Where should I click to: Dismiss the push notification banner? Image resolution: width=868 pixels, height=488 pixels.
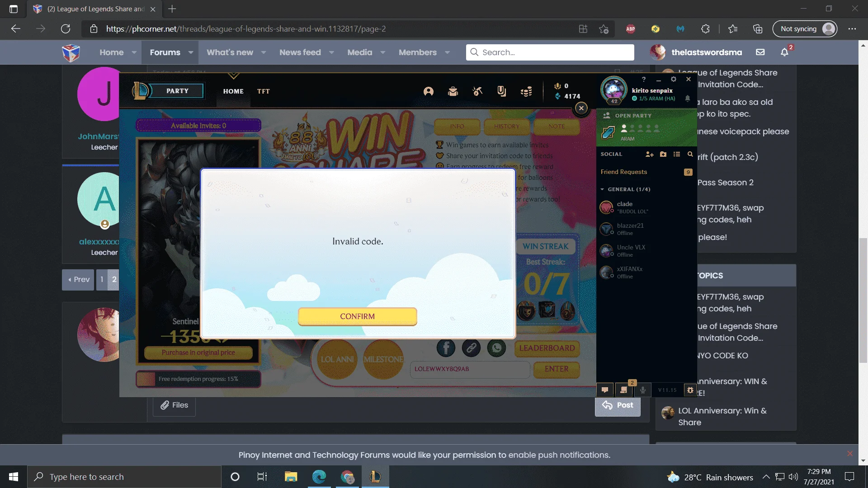850,454
